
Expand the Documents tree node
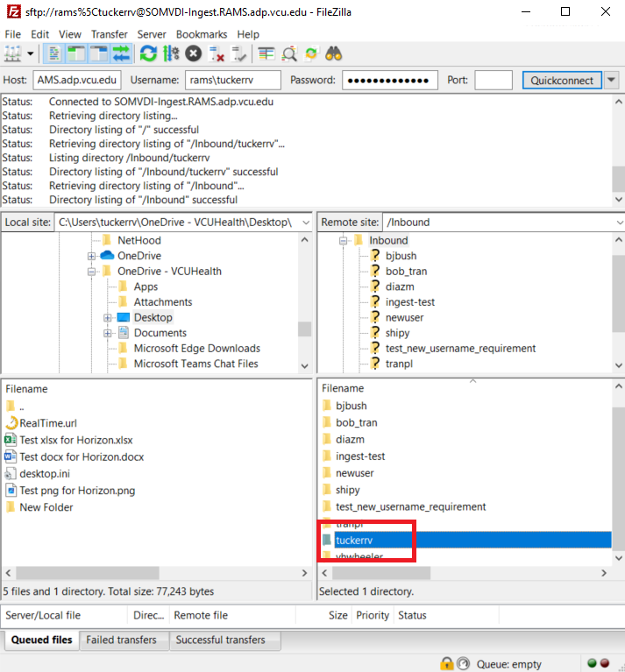pyautogui.click(x=107, y=333)
